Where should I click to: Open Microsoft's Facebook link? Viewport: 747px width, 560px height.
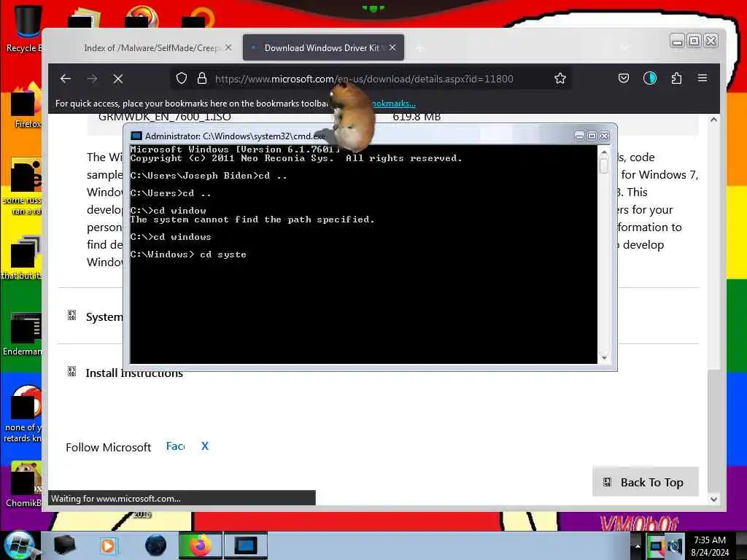pos(175,446)
